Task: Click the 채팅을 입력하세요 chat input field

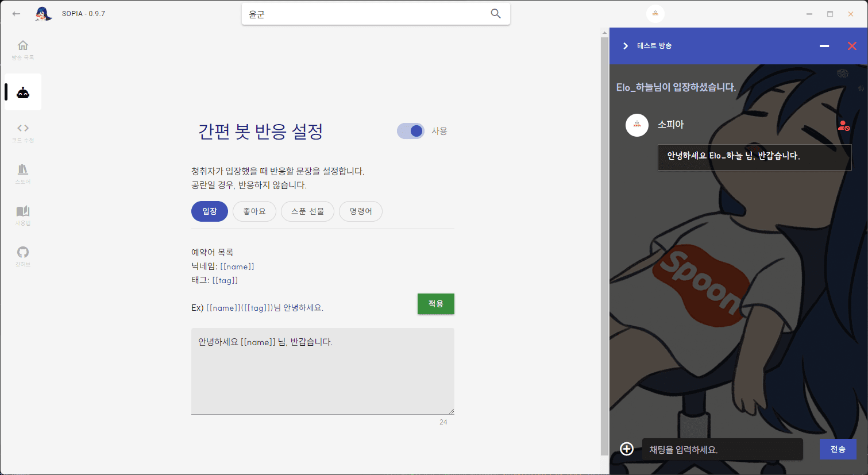Action: tap(723, 449)
